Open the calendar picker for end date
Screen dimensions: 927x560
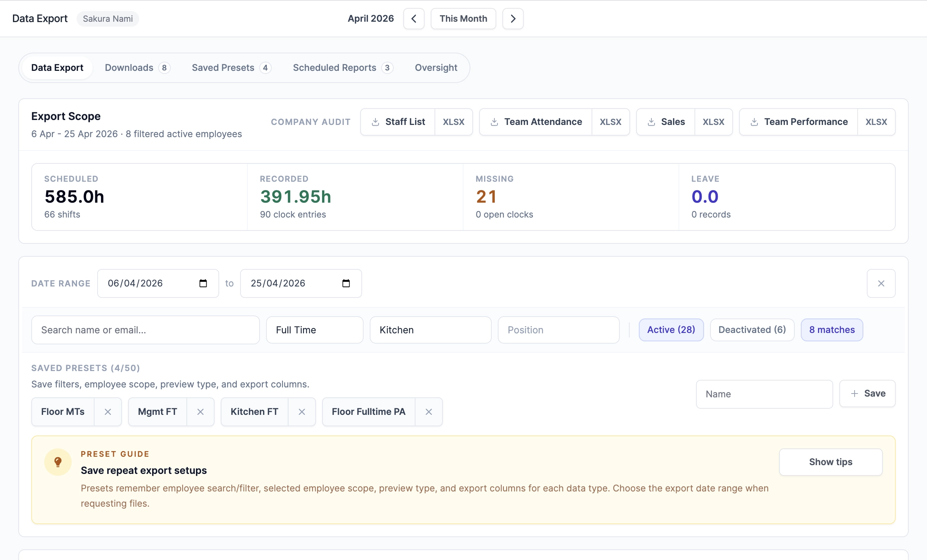(x=346, y=283)
